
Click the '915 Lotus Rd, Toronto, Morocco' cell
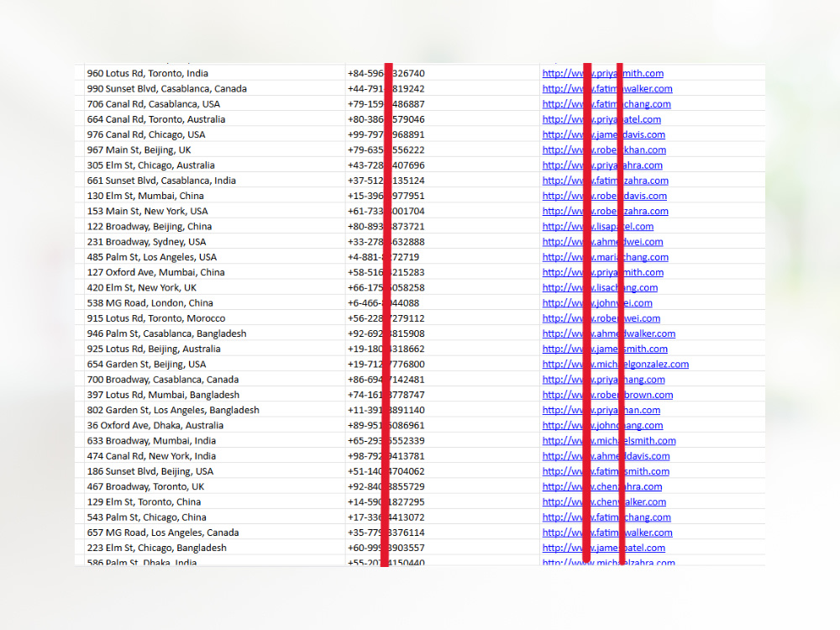(156, 318)
